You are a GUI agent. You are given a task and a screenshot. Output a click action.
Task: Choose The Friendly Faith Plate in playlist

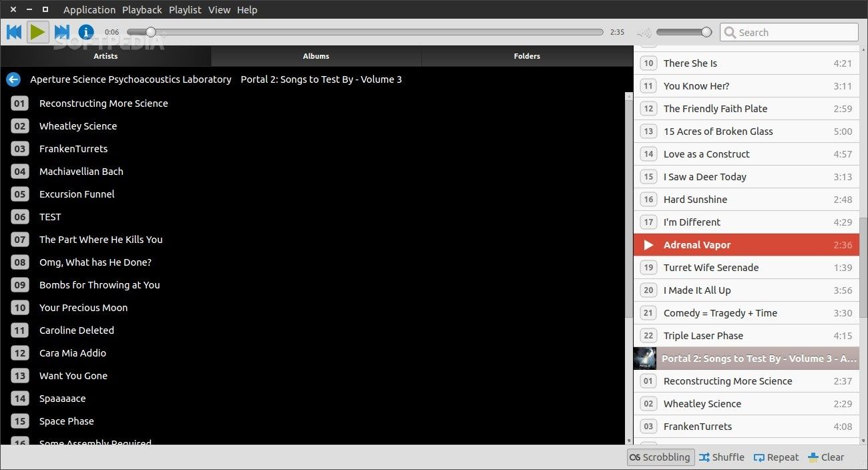tap(746, 109)
